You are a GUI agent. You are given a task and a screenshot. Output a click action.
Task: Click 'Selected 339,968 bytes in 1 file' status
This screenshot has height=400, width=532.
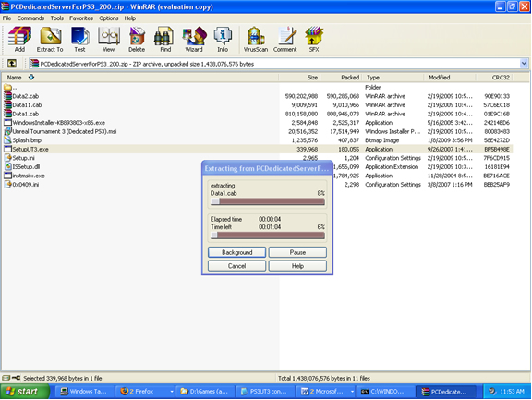tap(63, 378)
